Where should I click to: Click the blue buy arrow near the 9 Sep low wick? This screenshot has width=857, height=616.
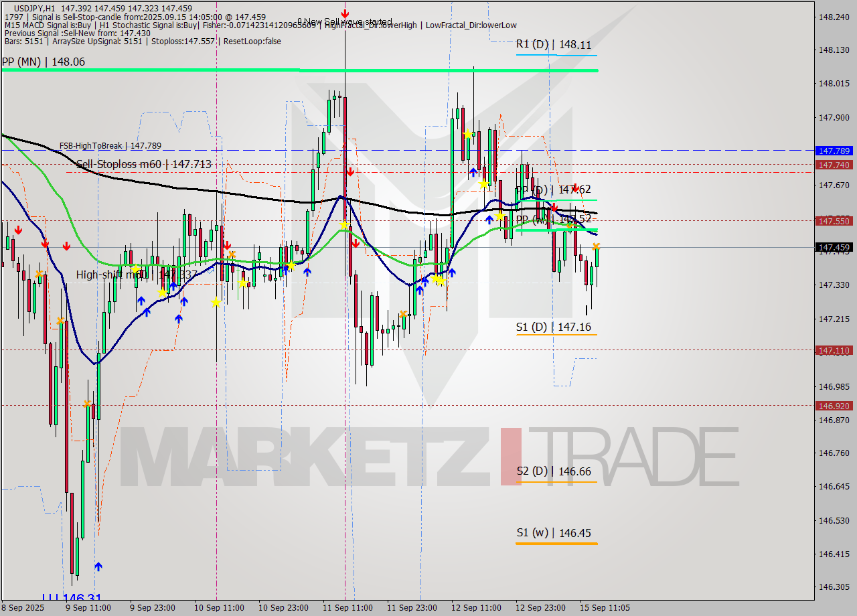point(98,566)
